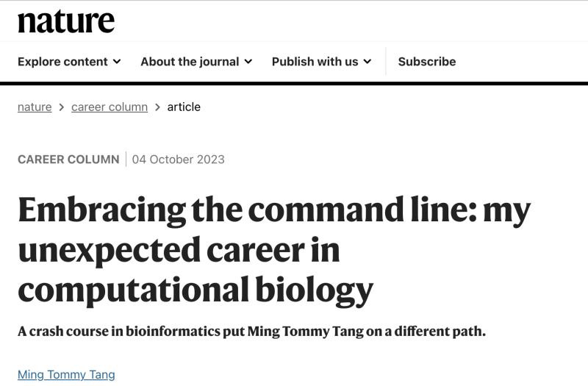This screenshot has width=588, height=386.
Task: Click the 04 October 2023 date
Action: pos(179,160)
